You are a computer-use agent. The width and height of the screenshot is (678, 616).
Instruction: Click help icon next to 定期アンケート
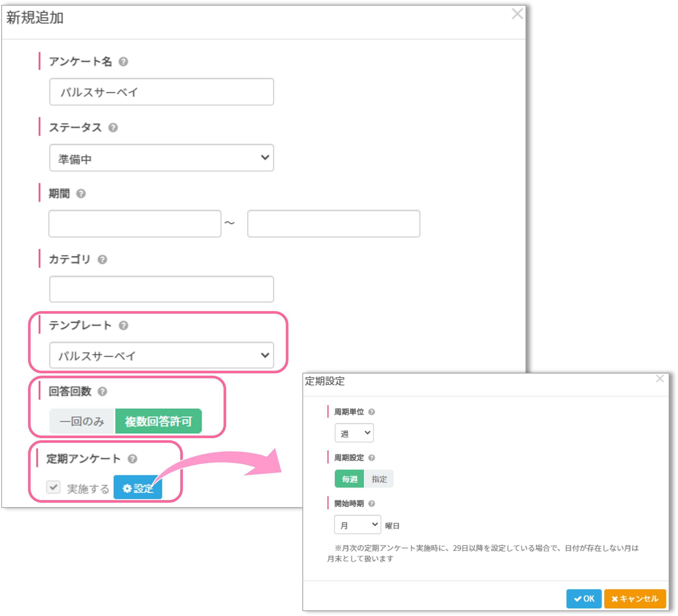(133, 459)
